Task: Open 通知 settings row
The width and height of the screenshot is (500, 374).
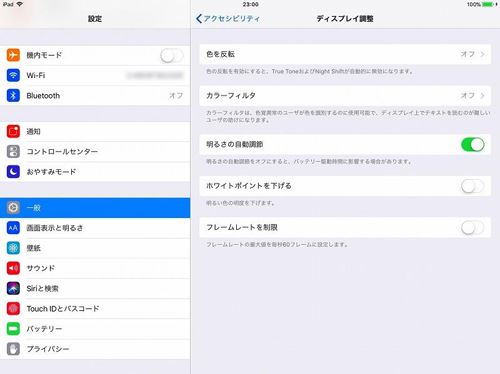Action: pos(95,131)
